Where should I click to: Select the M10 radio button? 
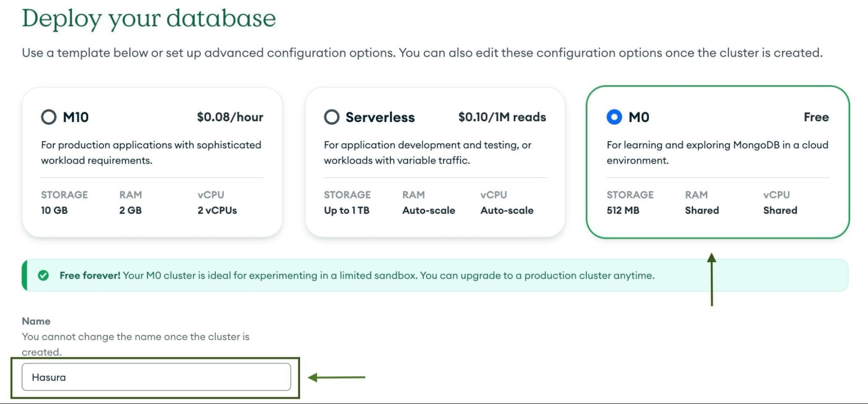click(49, 117)
